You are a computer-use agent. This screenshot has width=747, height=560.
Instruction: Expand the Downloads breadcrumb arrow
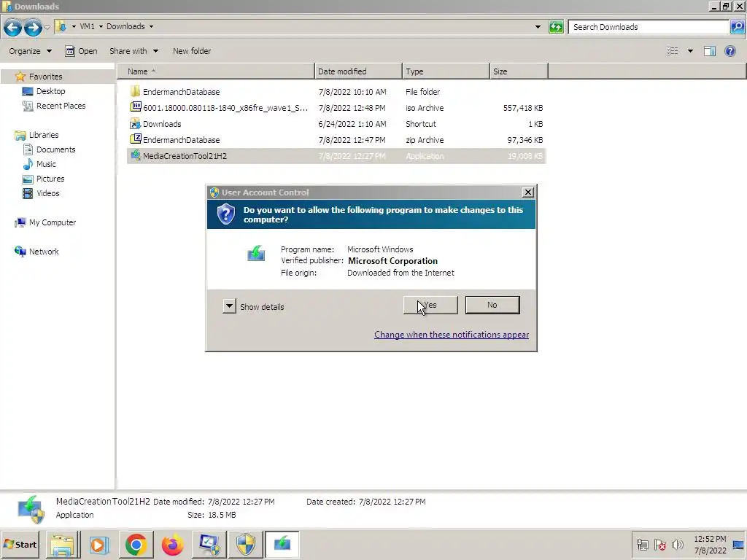pos(151,27)
